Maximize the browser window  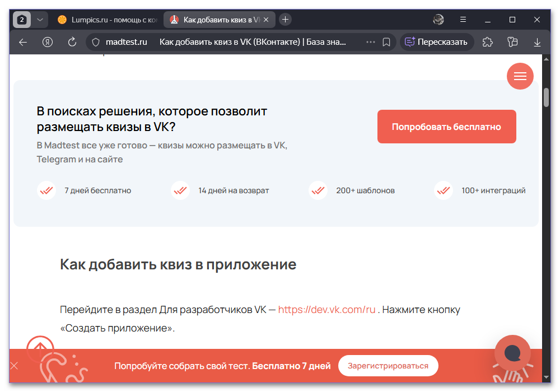(512, 20)
